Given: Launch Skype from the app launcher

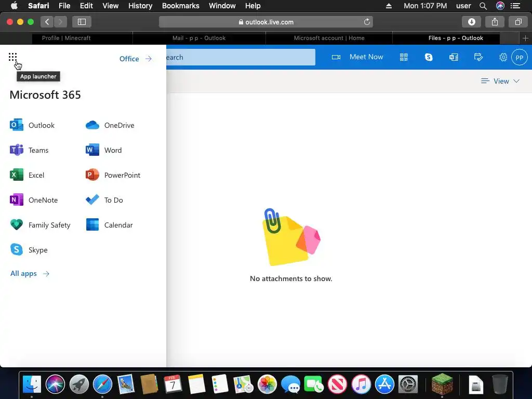Looking at the screenshot, I should (x=29, y=250).
